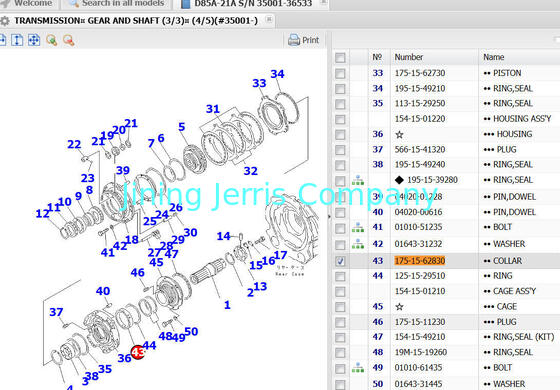Select part number 175-15-62730 cell
Viewport: 560px width, 390px height.
(420, 73)
